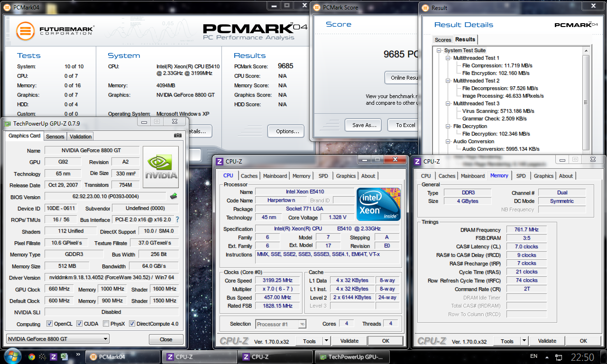Click EN language indicator
This screenshot has width=607, height=364.
coord(533,356)
